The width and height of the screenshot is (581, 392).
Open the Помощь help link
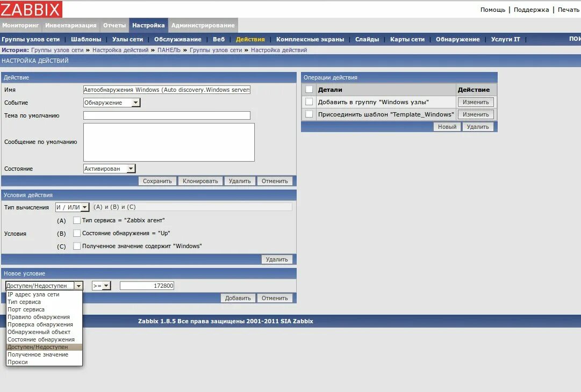coord(492,10)
